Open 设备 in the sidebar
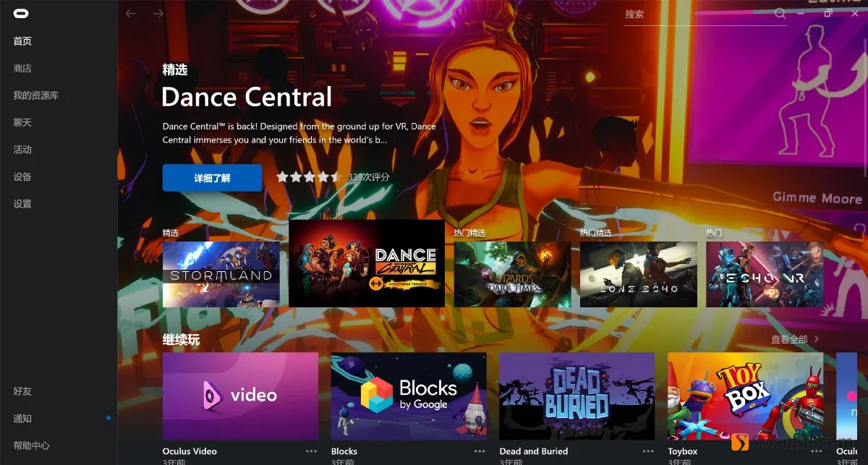 [22, 177]
